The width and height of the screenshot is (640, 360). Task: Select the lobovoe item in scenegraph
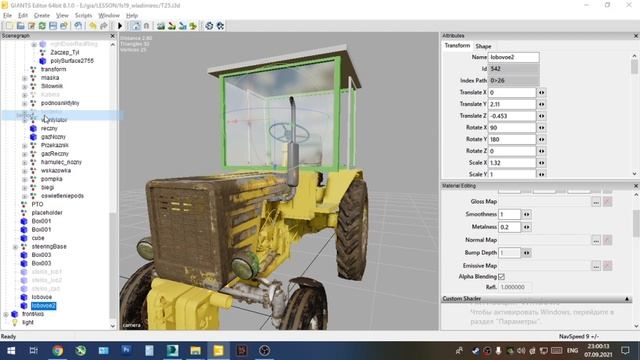click(x=42, y=297)
